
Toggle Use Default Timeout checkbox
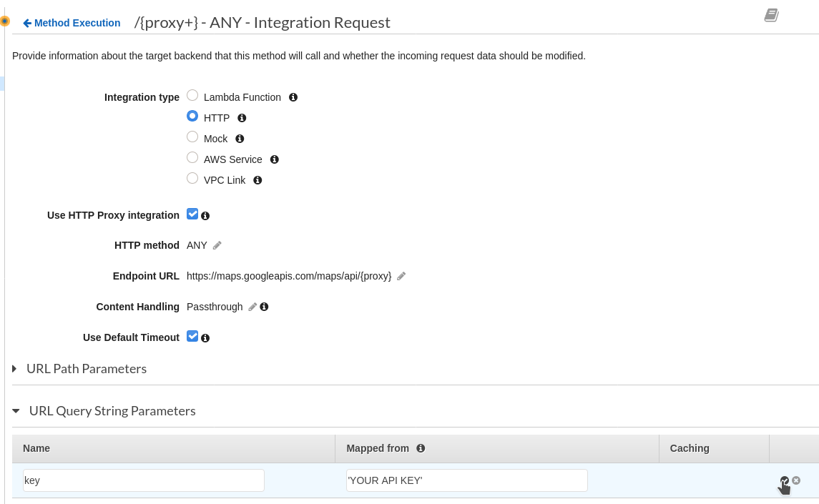tap(192, 336)
